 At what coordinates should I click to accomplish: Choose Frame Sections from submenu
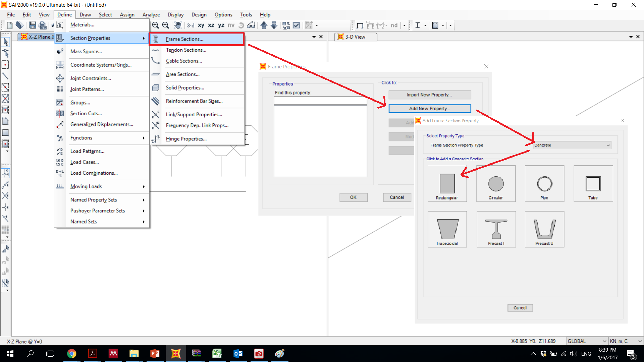coord(197,39)
